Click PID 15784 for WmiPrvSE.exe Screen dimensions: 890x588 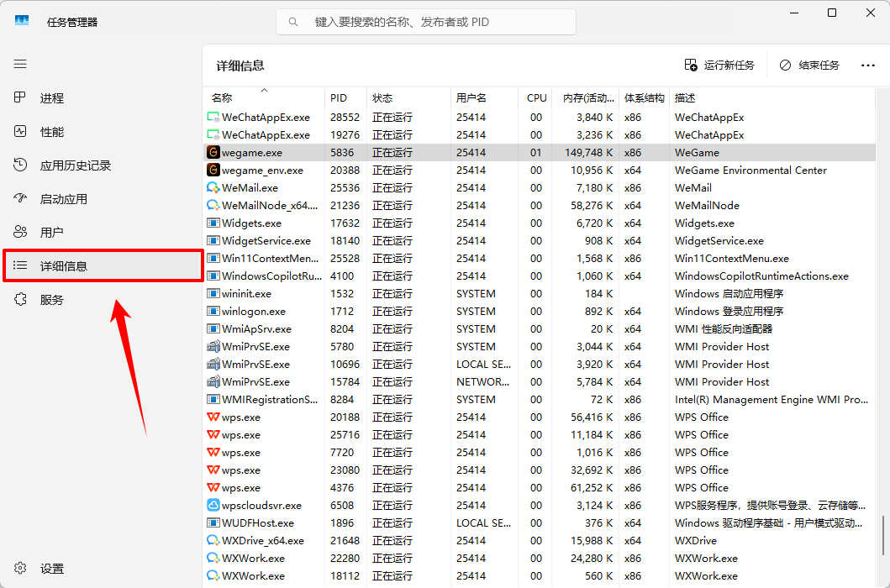(x=345, y=382)
